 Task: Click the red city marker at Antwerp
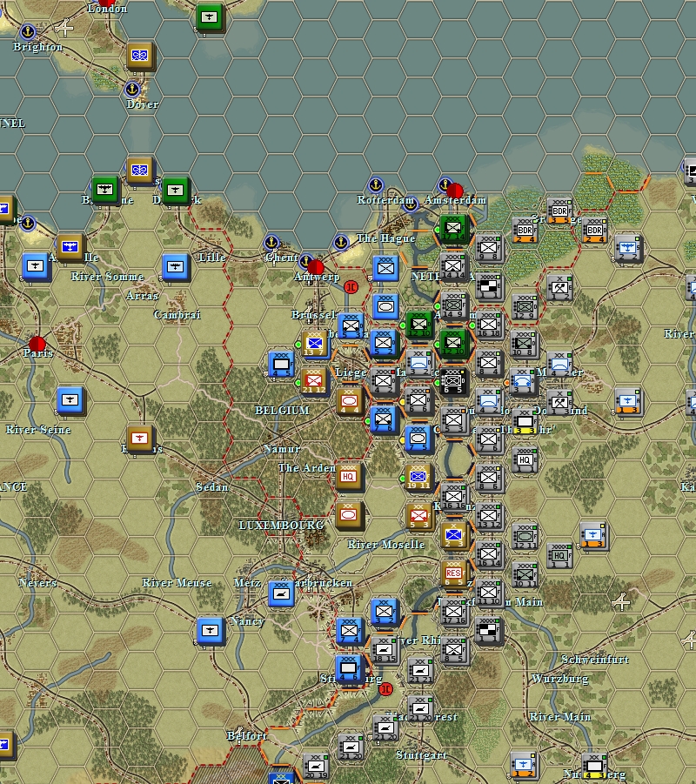click(316, 267)
